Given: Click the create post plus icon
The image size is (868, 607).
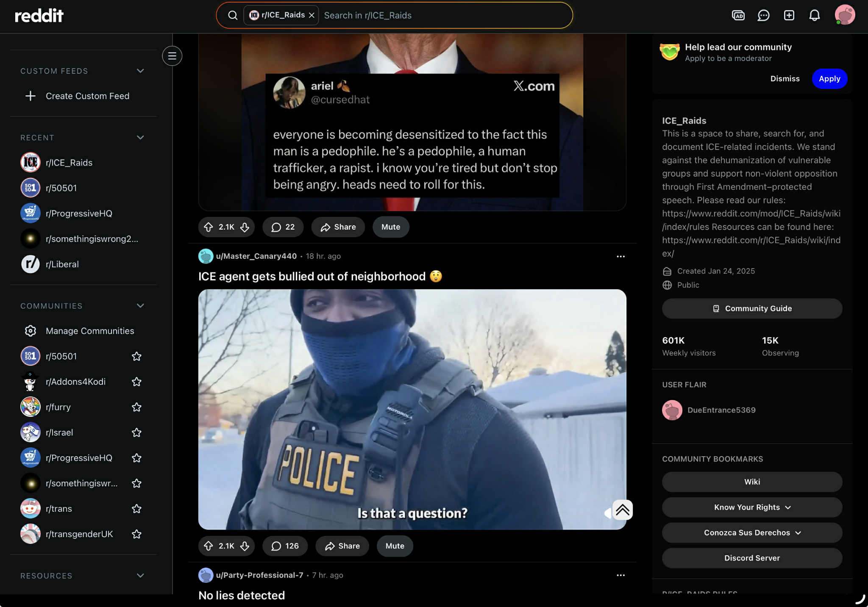Looking at the screenshot, I should point(789,16).
